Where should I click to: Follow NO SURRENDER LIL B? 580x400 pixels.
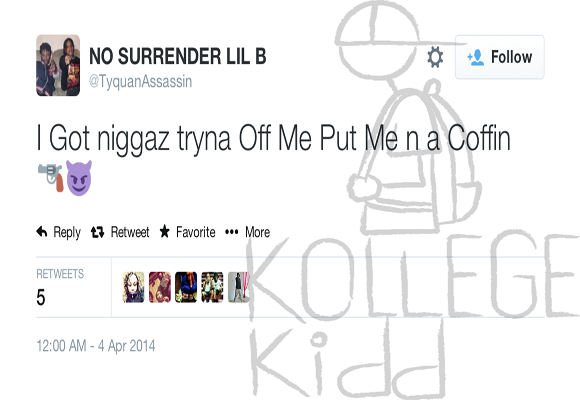(499, 57)
